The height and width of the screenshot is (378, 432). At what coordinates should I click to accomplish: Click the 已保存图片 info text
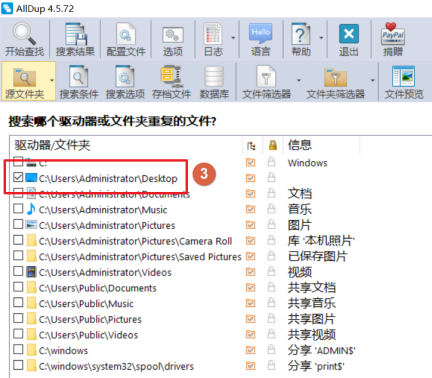pyautogui.click(x=318, y=256)
